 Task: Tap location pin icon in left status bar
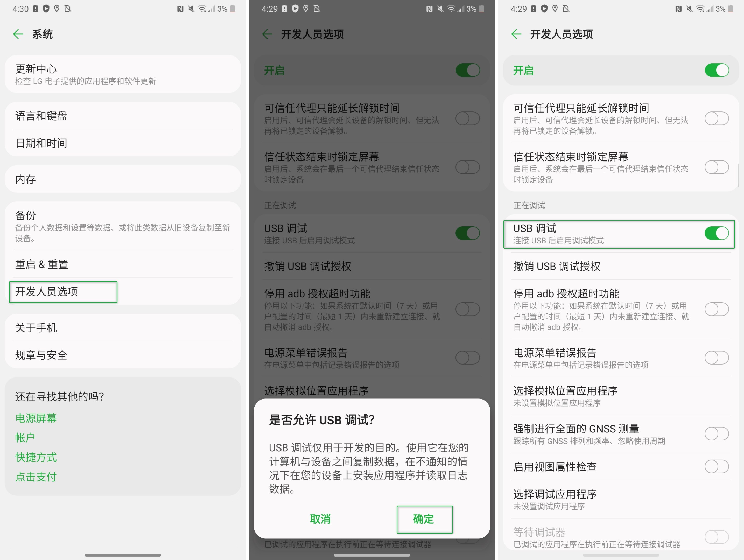(x=57, y=9)
